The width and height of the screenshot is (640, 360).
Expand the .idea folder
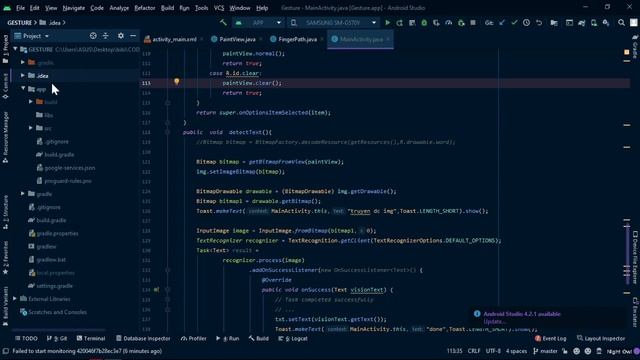(x=23, y=76)
